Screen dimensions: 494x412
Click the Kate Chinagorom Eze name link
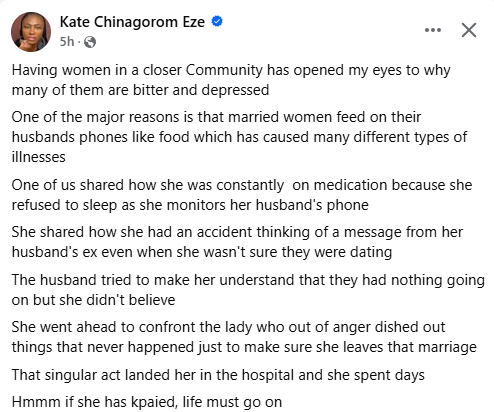[132, 22]
